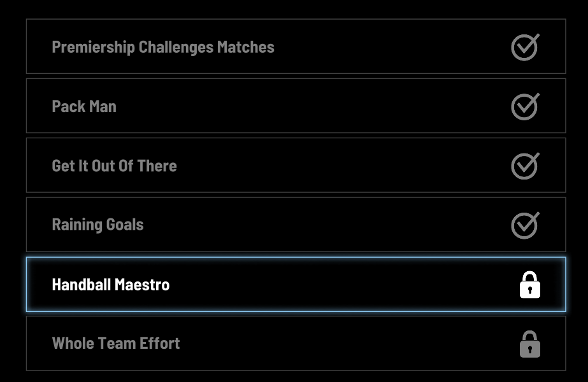The image size is (588, 382).
Task: Click the grey padlock on Whole Team Effort
Action: tap(530, 344)
